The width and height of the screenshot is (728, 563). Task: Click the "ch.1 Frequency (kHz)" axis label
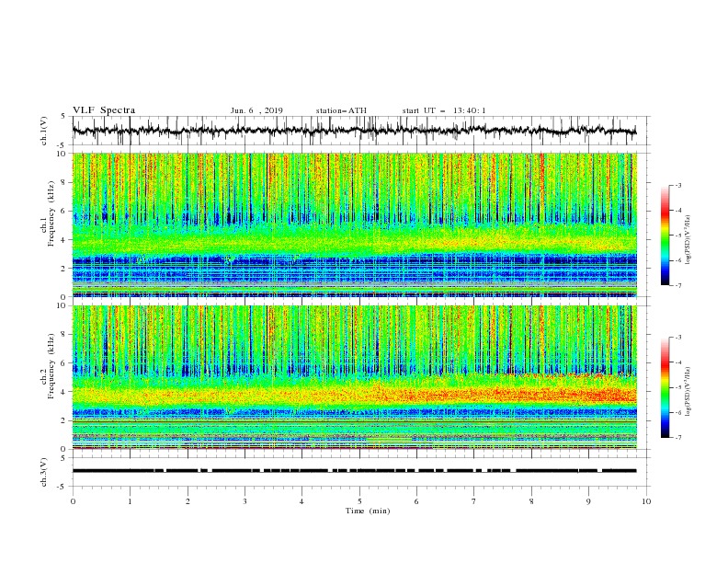[x=48, y=214]
